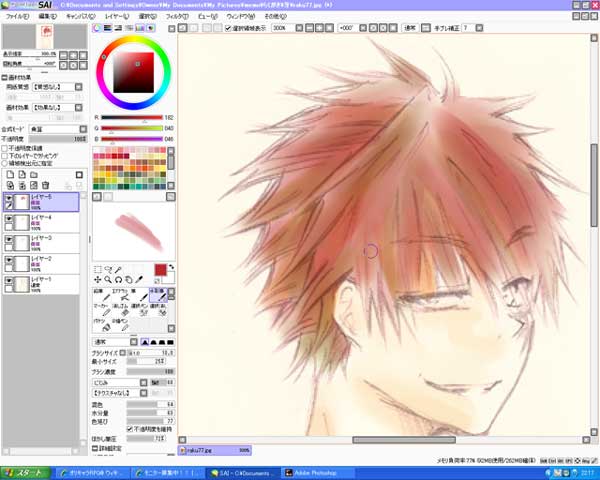
Task: Open the brush shape dropdown below density
Action: click(x=143, y=382)
